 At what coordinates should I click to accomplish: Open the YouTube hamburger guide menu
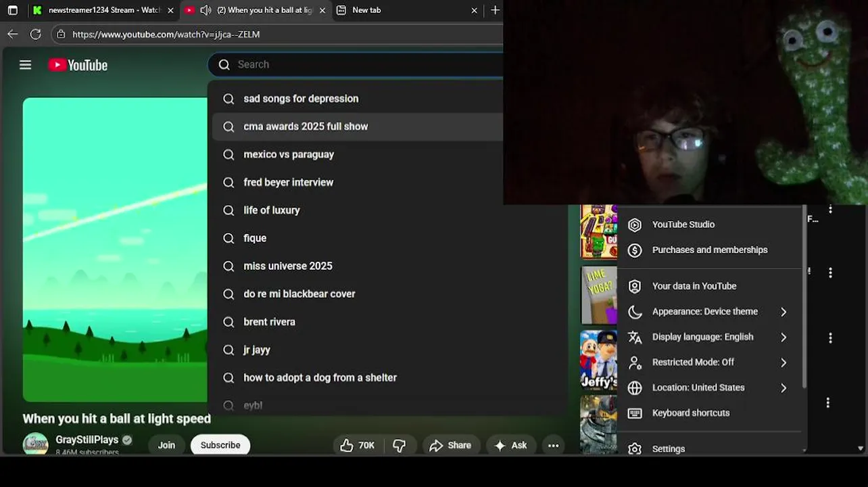pyautogui.click(x=25, y=65)
